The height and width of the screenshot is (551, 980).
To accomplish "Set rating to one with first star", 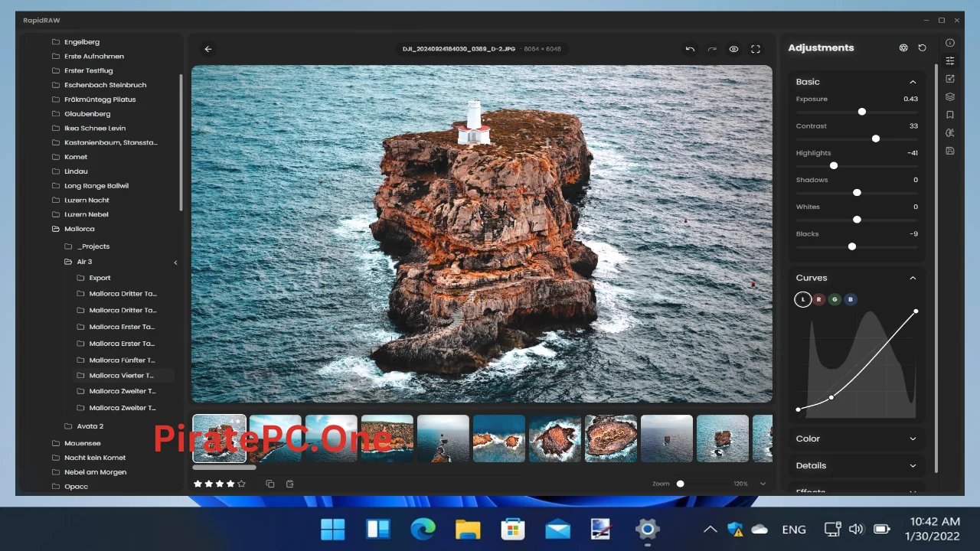I will click(x=198, y=484).
